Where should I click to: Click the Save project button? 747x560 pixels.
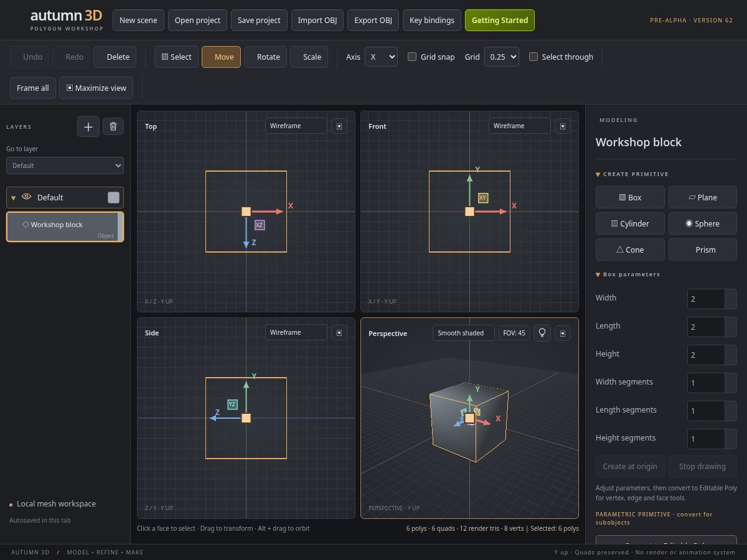tap(259, 20)
